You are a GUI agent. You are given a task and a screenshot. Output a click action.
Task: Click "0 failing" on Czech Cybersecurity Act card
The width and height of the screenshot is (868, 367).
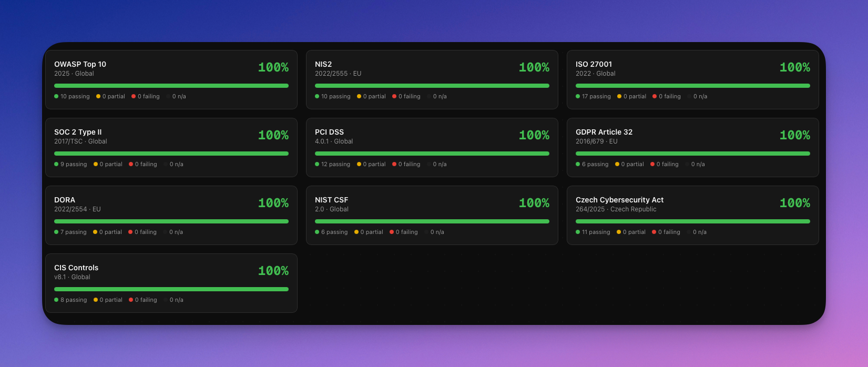pyautogui.click(x=666, y=232)
